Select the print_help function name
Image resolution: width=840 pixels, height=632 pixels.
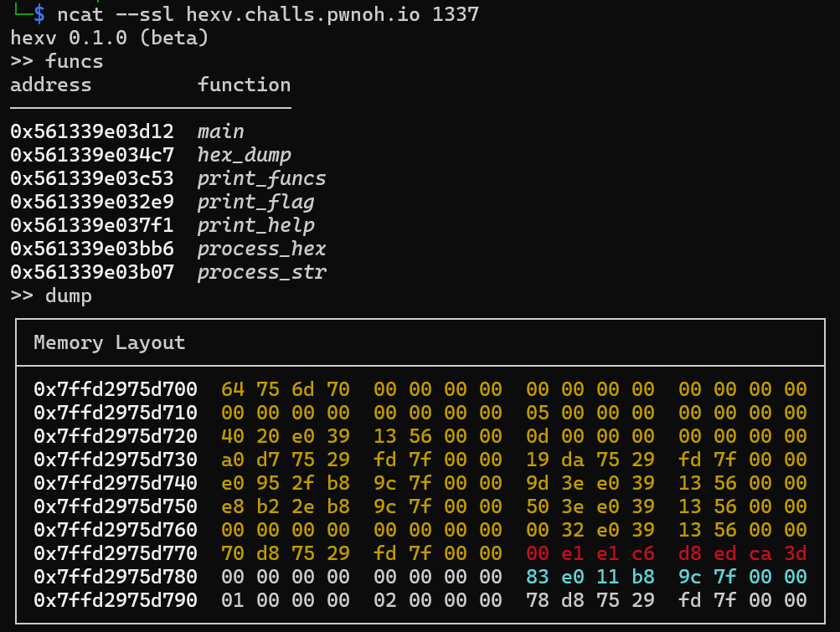[255, 226]
